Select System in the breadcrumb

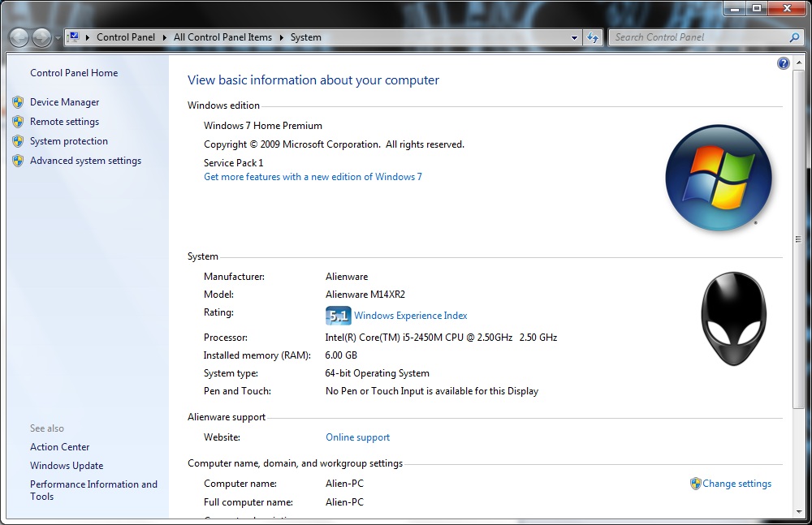click(305, 37)
